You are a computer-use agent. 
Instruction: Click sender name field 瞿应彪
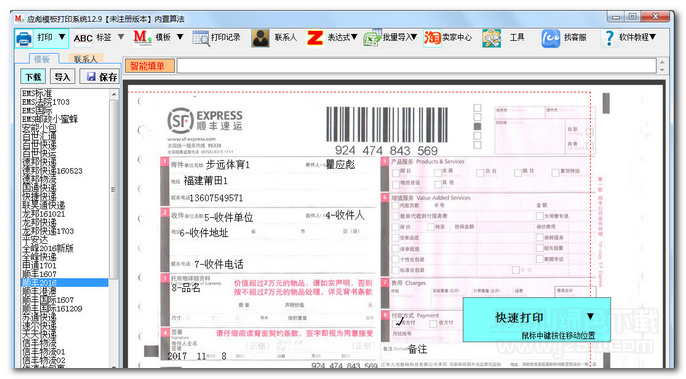click(340, 165)
